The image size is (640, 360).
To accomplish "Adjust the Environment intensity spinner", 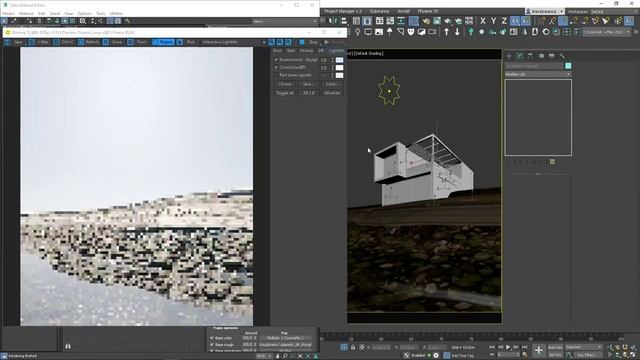I will pyautogui.click(x=332, y=60).
